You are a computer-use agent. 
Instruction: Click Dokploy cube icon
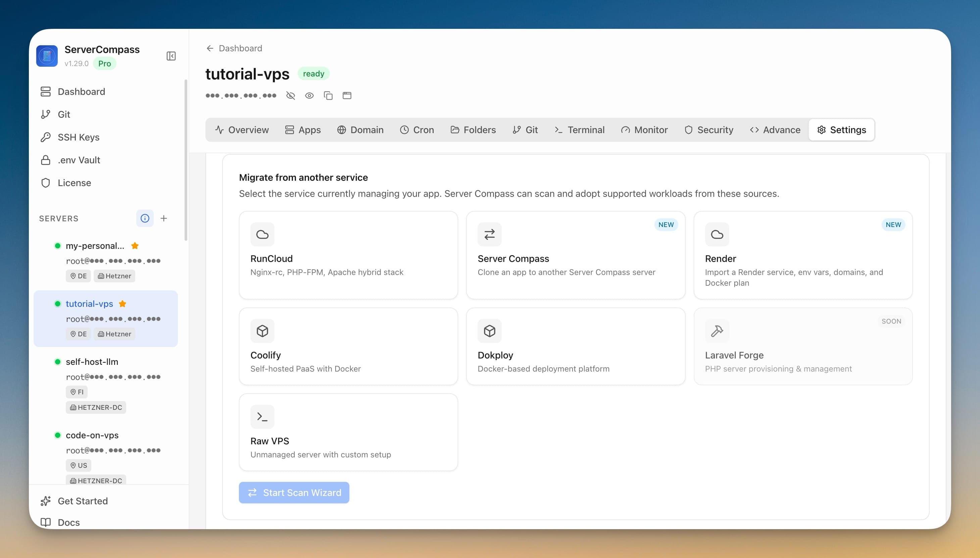pyautogui.click(x=489, y=331)
